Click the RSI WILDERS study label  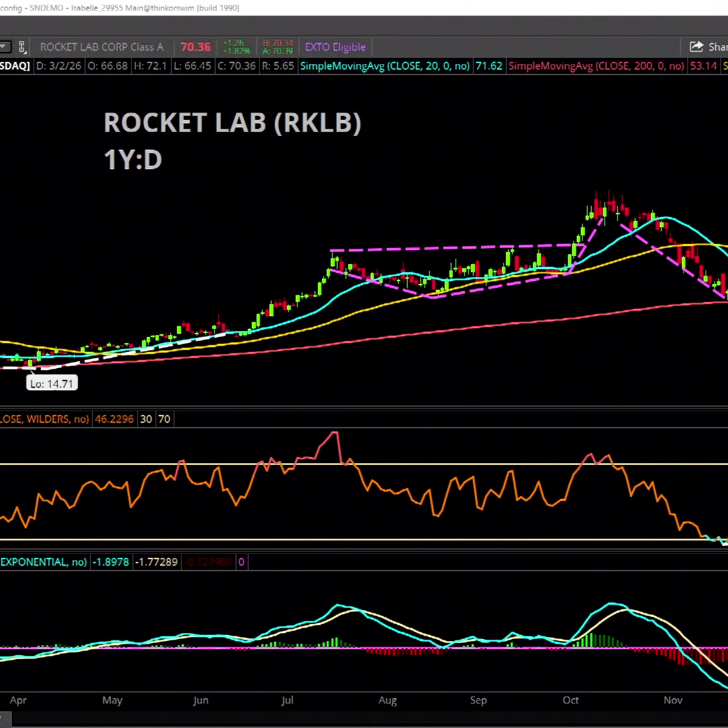click(44, 419)
